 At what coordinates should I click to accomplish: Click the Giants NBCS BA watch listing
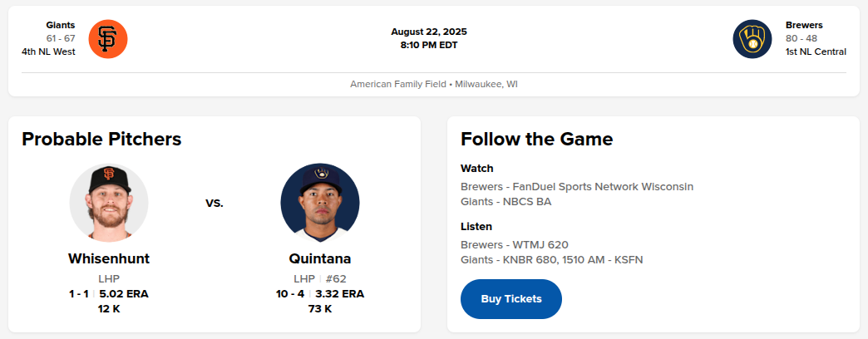coord(506,201)
